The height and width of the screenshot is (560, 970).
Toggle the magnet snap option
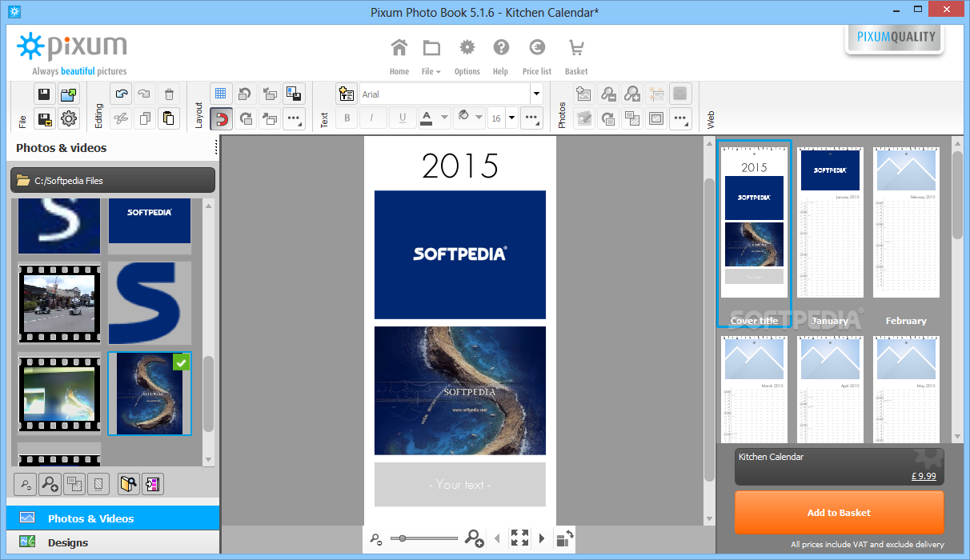(x=221, y=119)
